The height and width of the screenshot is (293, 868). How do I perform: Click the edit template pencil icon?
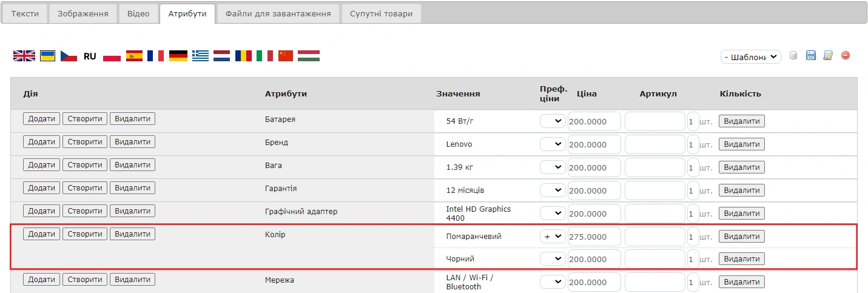point(828,56)
